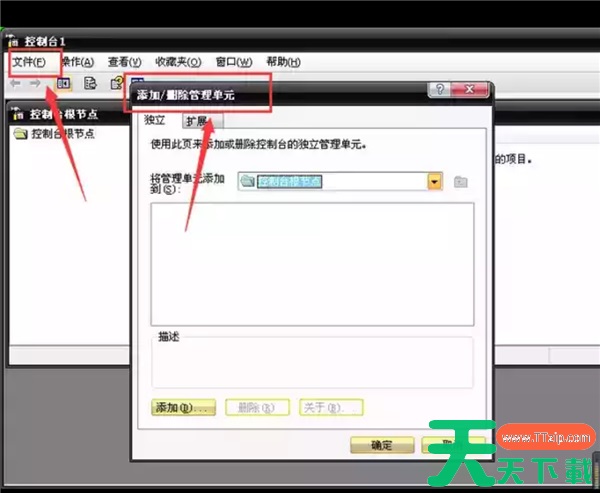The width and height of the screenshot is (600, 493).
Task: Click the disabled 删除(R) button
Action: (x=257, y=407)
